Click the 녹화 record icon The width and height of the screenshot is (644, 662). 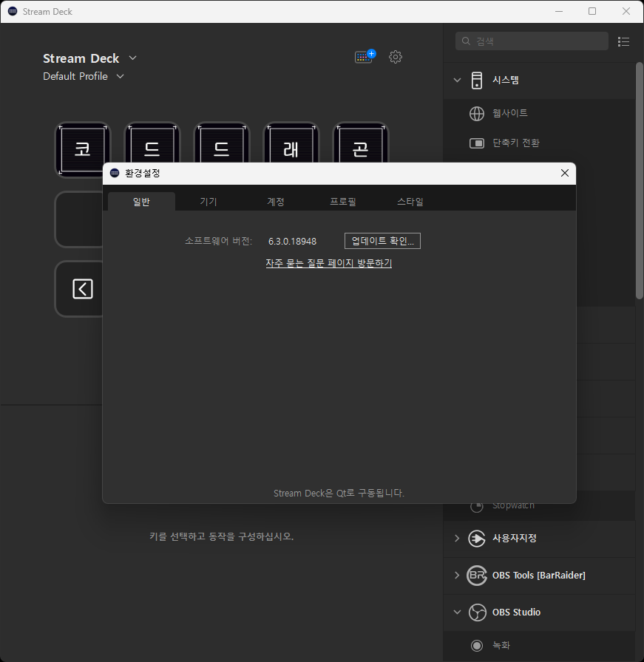click(x=477, y=646)
